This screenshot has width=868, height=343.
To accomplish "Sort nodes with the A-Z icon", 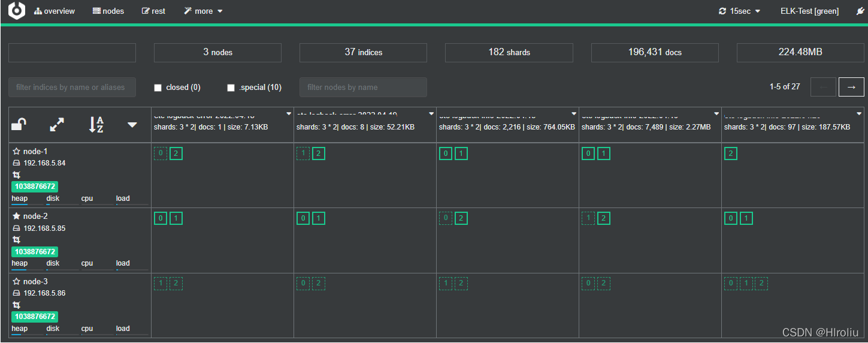I will (96, 125).
